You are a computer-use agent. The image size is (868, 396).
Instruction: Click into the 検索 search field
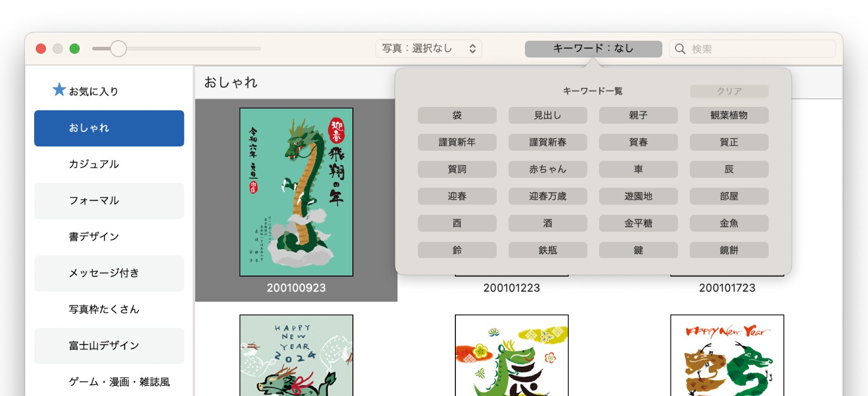[753, 49]
